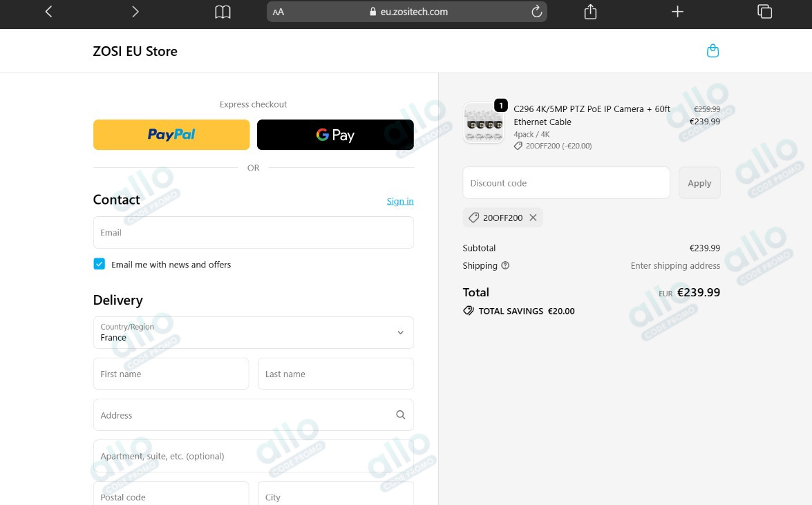Viewport: 812px width, 505px height.
Task: Click the shipping help question mark icon
Action: click(x=505, y=266)
